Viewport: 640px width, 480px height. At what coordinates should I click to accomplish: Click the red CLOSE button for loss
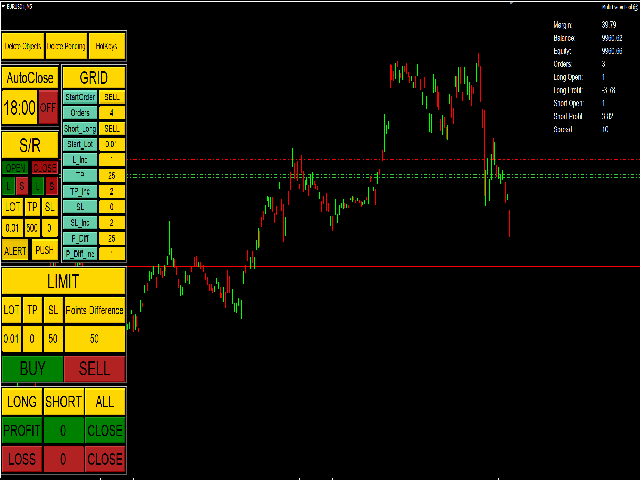105,459
